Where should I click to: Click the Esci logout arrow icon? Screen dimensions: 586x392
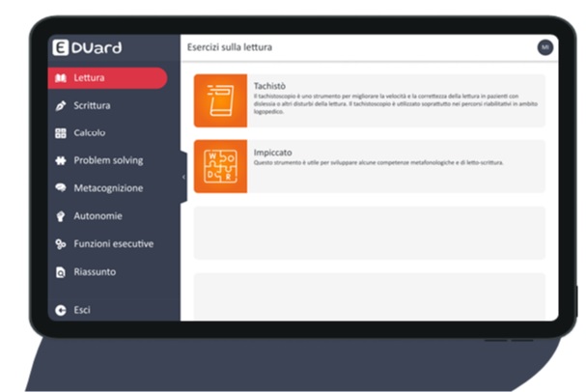[61, 310]
